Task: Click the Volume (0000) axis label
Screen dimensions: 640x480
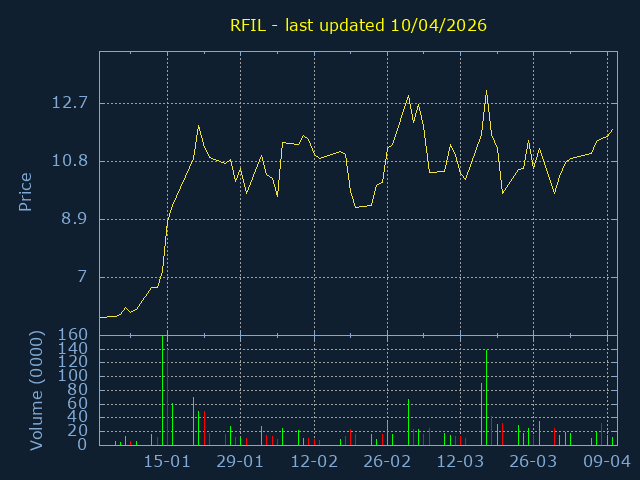Action: coord(37,390)
